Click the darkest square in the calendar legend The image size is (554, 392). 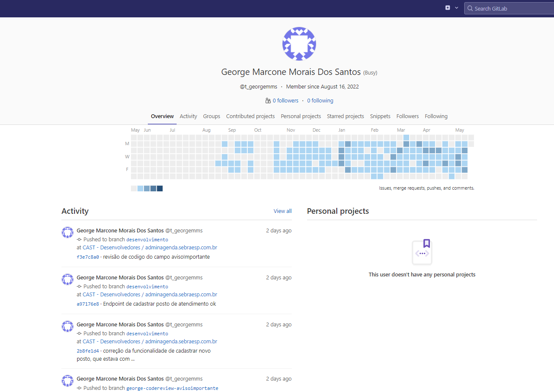coord(160,188)
